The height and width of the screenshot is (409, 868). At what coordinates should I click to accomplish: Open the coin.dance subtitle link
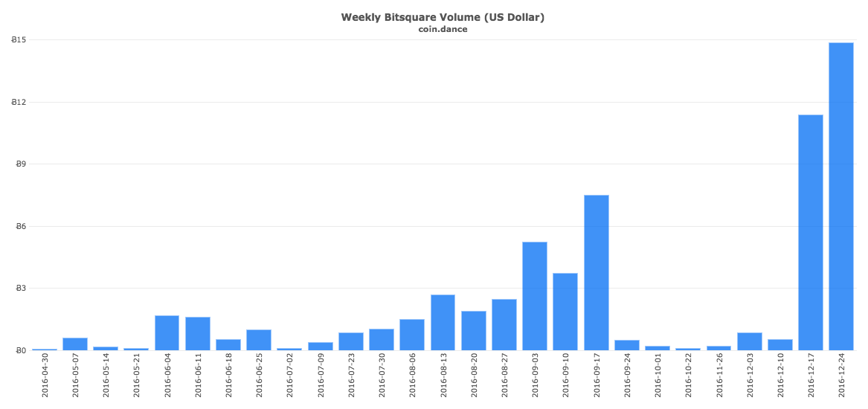(443, 30)
